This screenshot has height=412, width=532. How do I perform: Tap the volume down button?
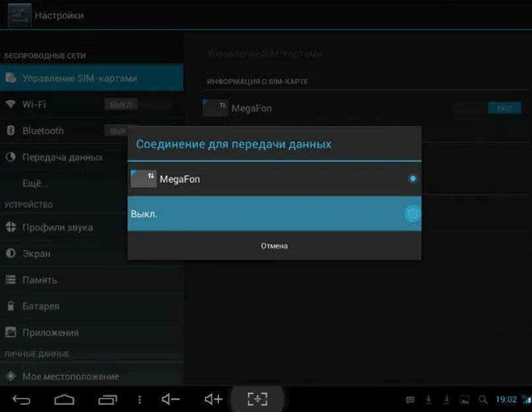coord(170,399)
